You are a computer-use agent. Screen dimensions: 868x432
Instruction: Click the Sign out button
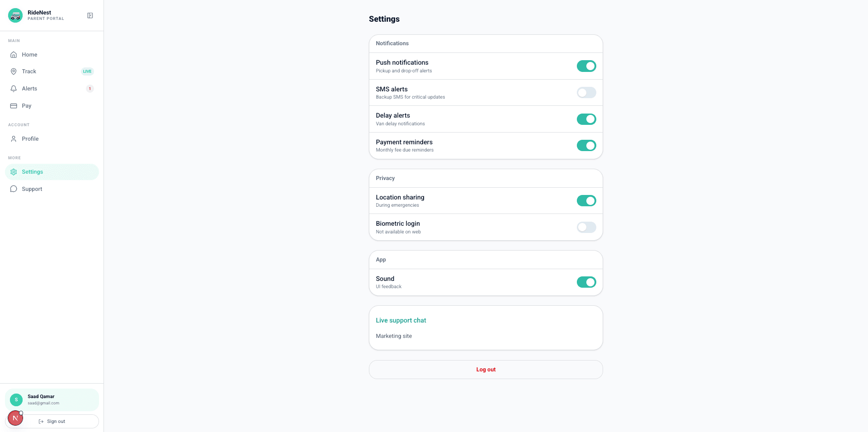tap(52, 421)
